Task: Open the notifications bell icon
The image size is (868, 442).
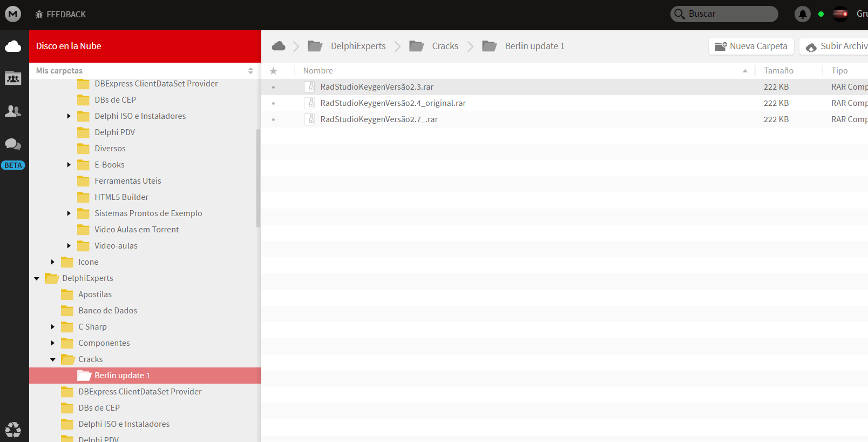Action: click(x=803, y=14)
